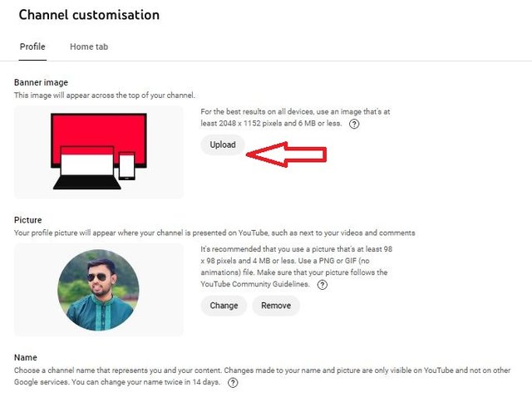This screenshot has height=397, width=532.
Task: Click the phone device in banner preview
Action: tap(127, 165)
